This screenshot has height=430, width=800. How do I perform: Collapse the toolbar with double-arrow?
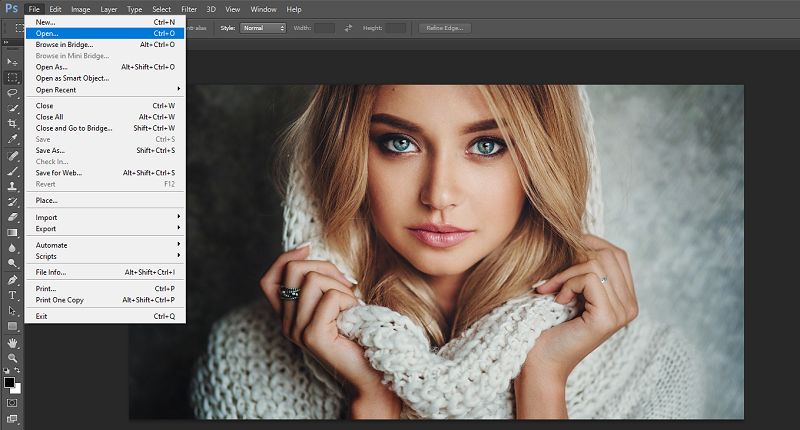[x=6, y=43]
